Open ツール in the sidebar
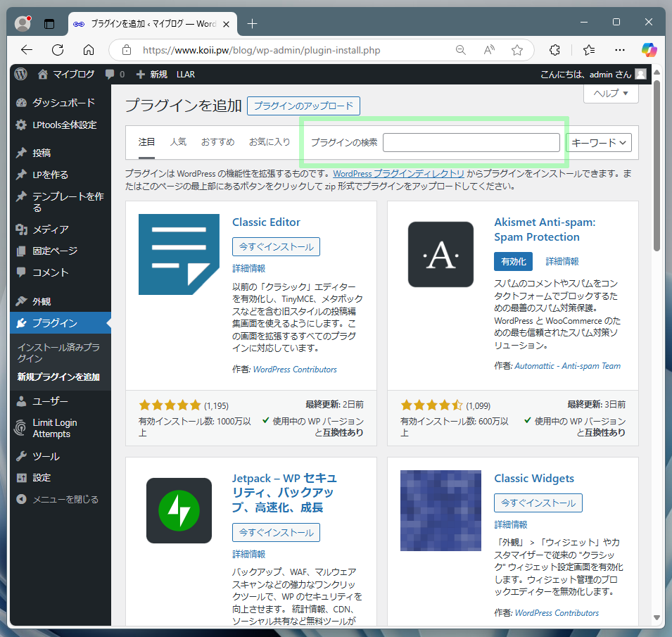Viewport: 672px width, 637px height. tap(61, 457)
